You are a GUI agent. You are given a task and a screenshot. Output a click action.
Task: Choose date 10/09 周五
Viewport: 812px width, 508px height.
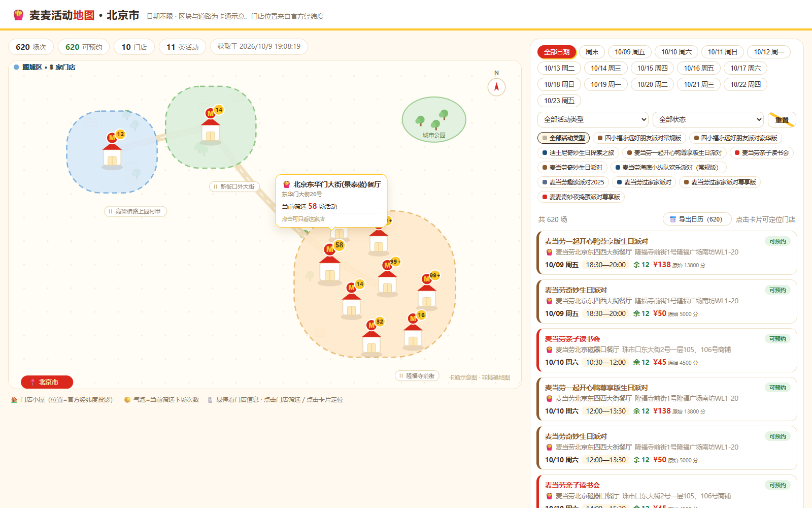629,52
